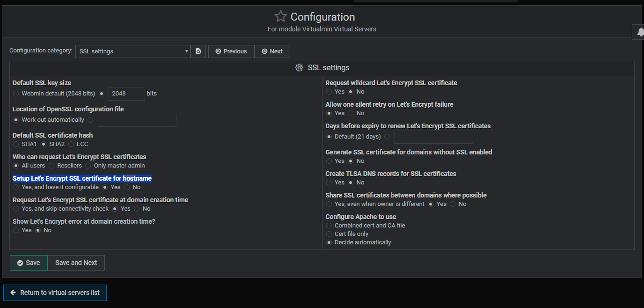Select Yes for domains without SSL enabled
644x308 pixels.
(x=329, y=161)
